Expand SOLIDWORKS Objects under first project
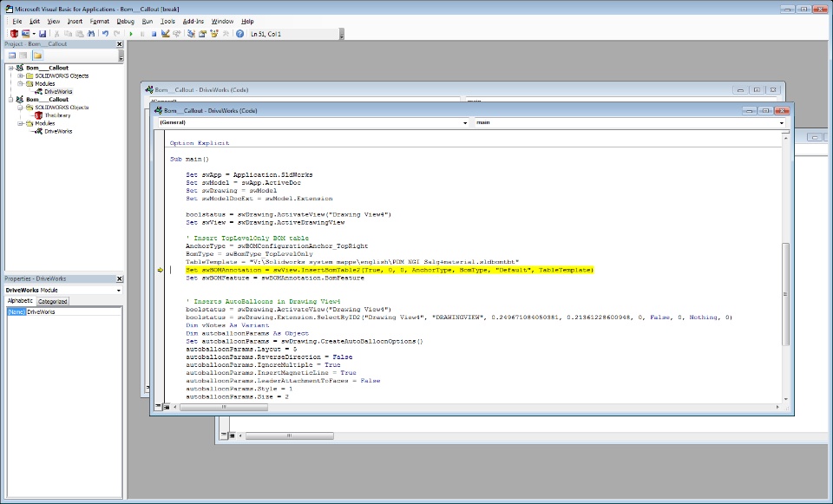Image resolution: width=833 pixels, height=504 pixels. pos(20,76)
